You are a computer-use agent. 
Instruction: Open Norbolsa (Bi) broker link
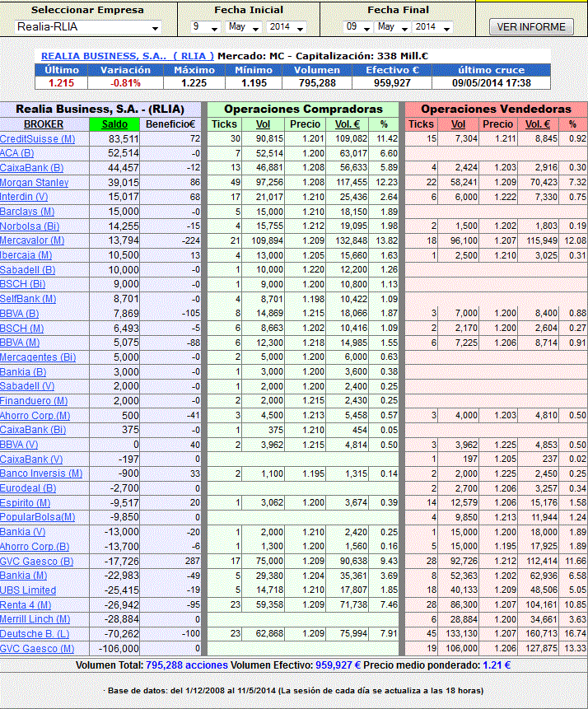pos(30,226)
